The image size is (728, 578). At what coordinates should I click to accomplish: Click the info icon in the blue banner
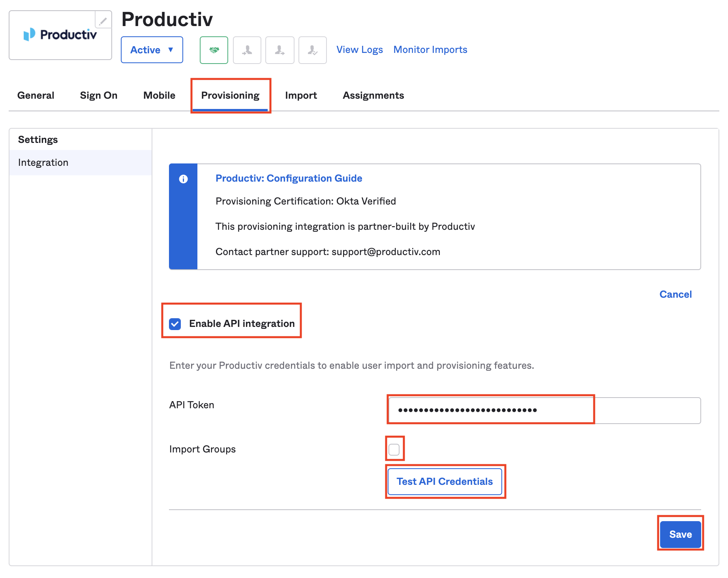[183, 179]
